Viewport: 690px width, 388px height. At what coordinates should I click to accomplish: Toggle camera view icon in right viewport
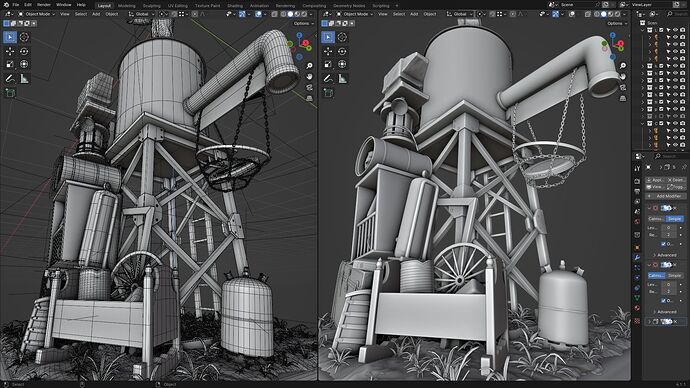(623, 88)
